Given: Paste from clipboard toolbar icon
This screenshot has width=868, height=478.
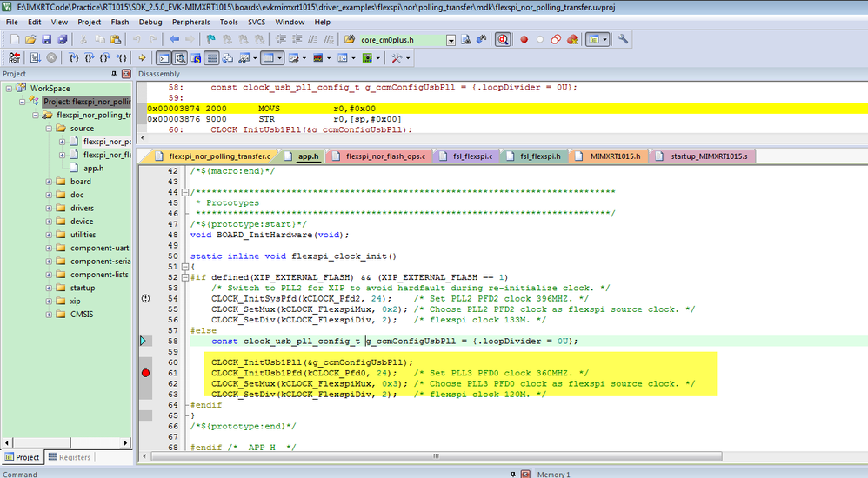Looking at the screenshot, I should [x=116, y=40].
